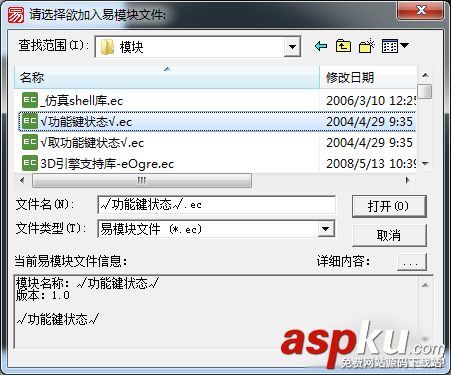Create a new folder
Screen dimensions: 451x375
[367, 46]
